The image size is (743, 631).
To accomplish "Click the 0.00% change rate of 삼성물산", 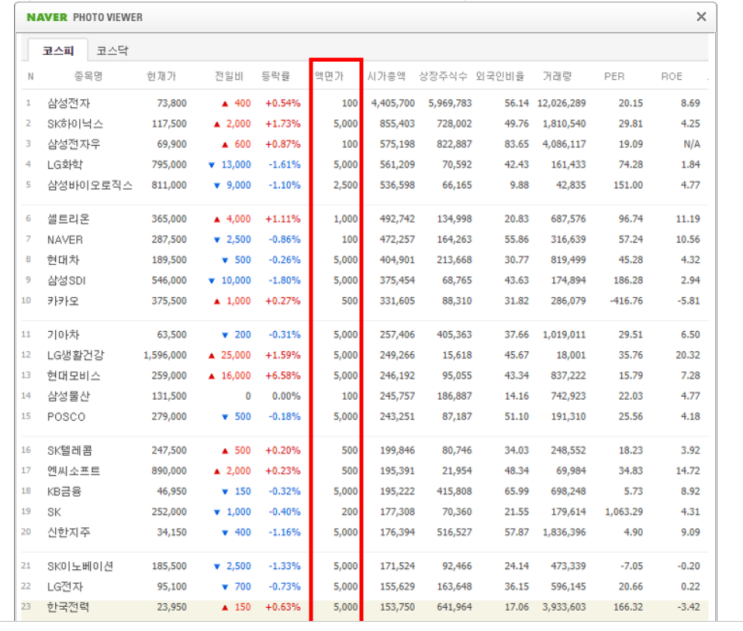I will click(286, 396).
